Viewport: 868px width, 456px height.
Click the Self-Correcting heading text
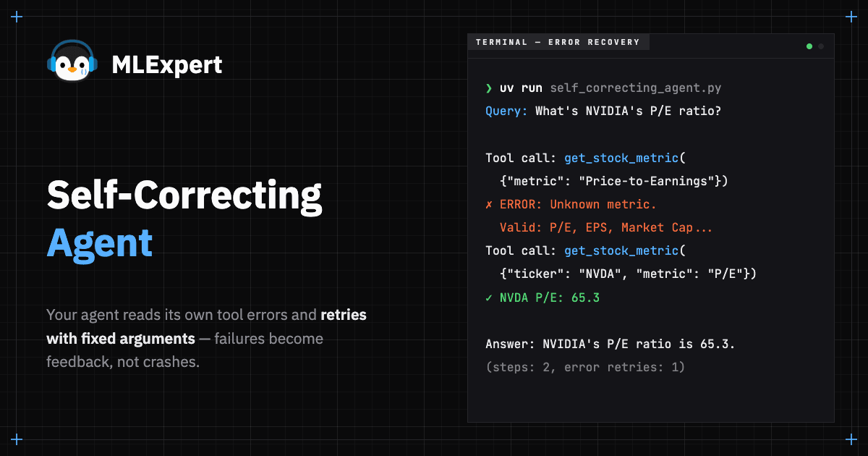point(184,197)
